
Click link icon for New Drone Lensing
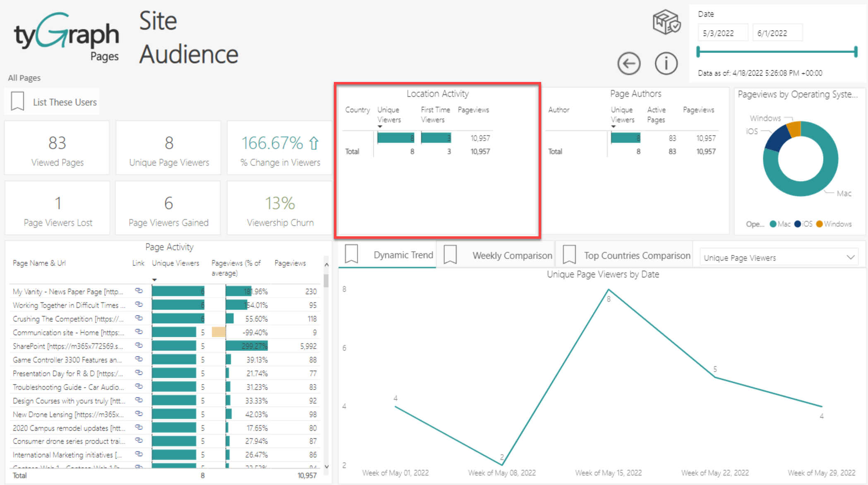tap(139, 414)
